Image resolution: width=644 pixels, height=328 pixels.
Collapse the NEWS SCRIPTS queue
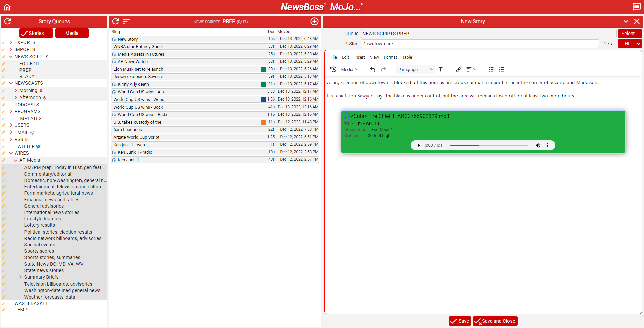click(11, 57)
